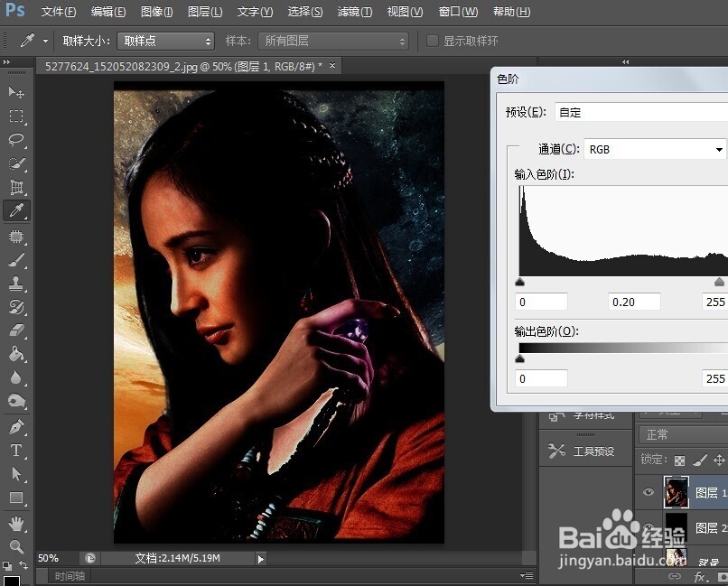728x586 pixels.
Task: Open the 编辑(E) menu
Action: 108,12
